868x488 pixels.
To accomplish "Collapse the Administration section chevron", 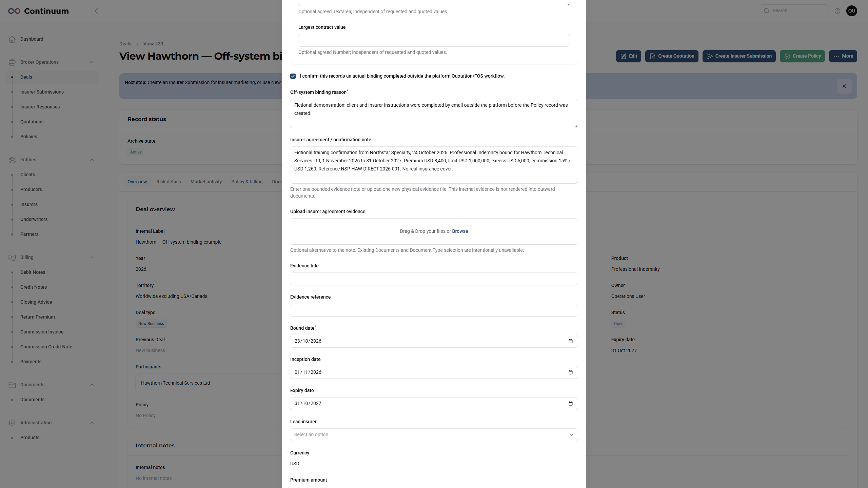I will (92, 423).
